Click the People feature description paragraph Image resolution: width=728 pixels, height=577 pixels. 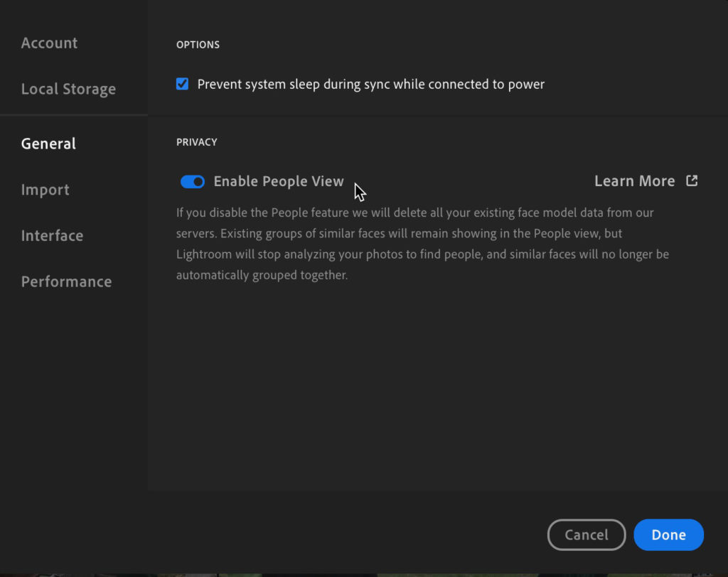point(422,244)
